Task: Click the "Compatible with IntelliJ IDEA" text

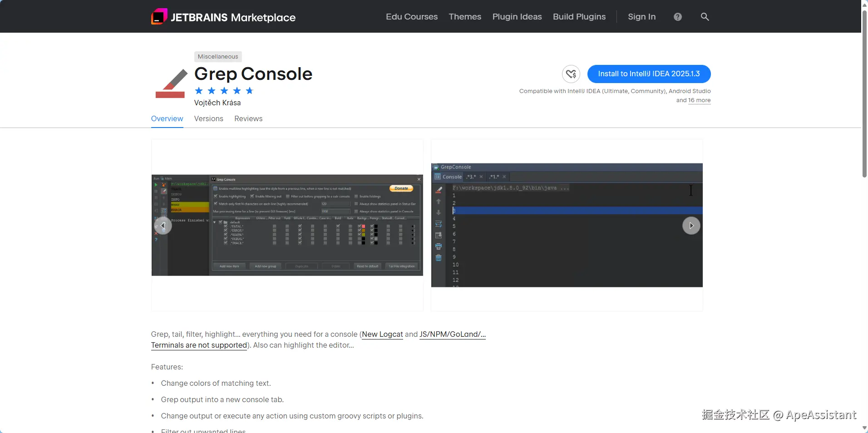Action: [x=615, y=91]
